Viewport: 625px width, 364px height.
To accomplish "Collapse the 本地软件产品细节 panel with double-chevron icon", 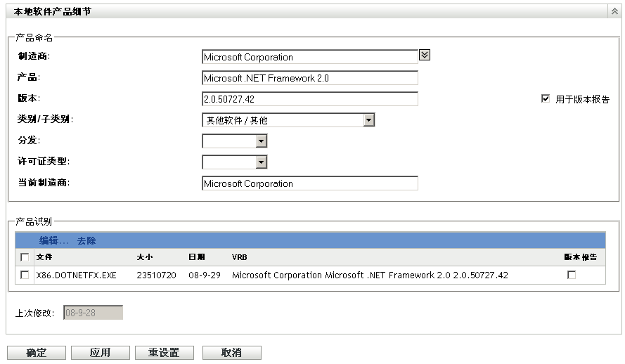I will [x=614, y=11].
